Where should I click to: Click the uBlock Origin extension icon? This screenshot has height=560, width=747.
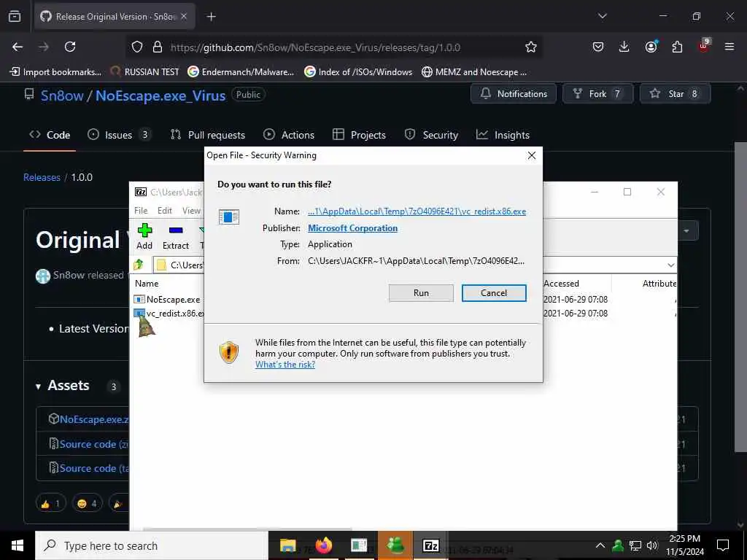[x=704, y=46]
